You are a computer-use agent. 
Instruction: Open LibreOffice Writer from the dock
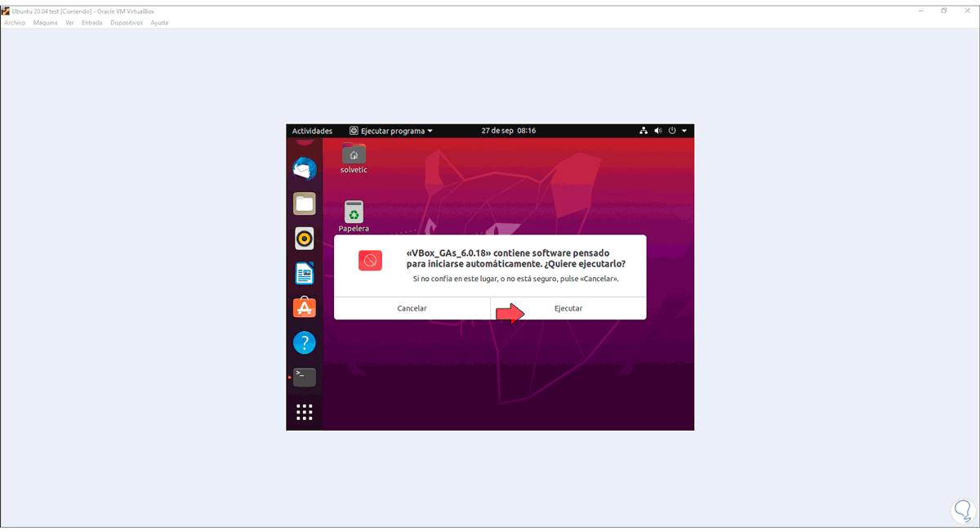[305, 273]
